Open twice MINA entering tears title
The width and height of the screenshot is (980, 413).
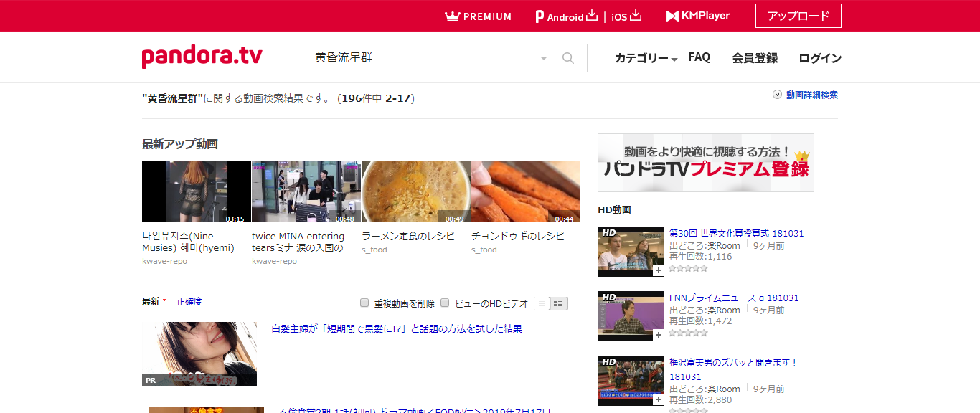click(298, 242)
